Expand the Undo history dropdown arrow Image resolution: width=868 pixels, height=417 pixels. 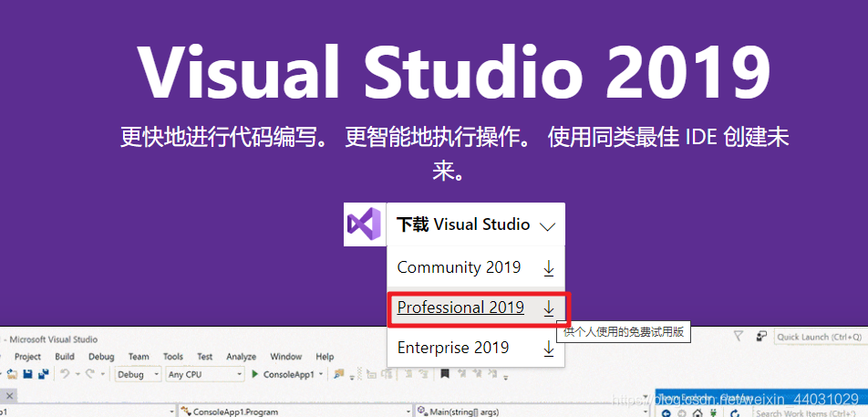(77, 374)
